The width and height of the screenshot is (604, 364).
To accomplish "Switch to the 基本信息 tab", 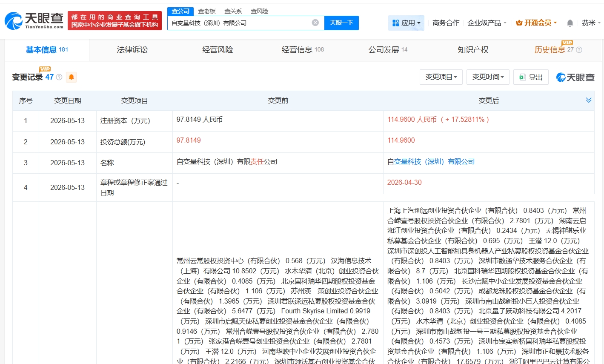I will click(x=47, y=50).
